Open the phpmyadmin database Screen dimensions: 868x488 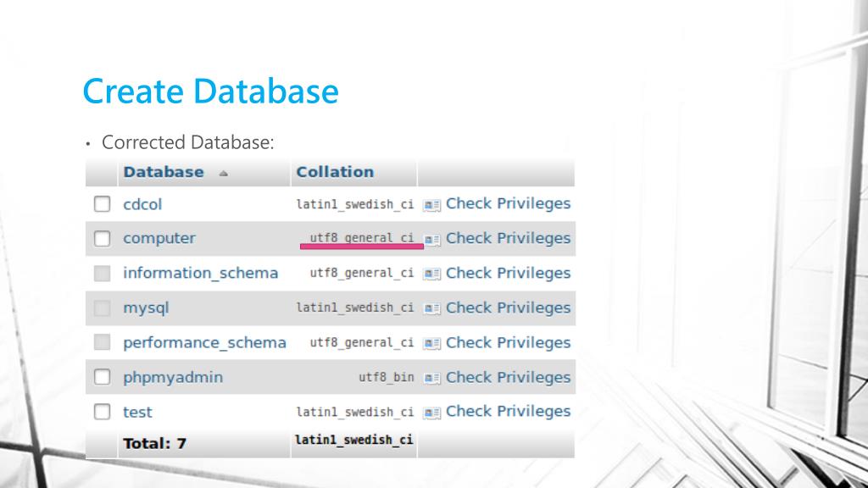(x=173, y=377)
